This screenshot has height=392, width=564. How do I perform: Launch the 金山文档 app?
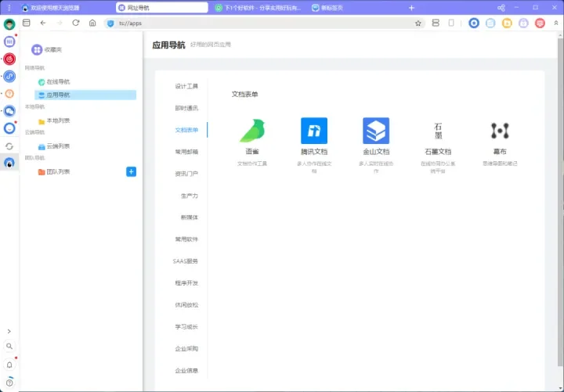[376, 145]
